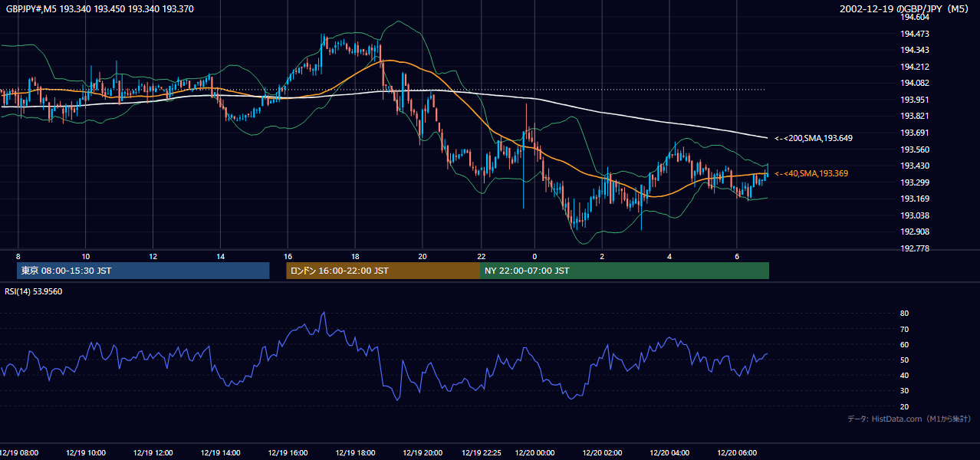The height and width of the screenshot is (460, 980).
Task: Click RSI scale value 70
Action: [905, 329]
